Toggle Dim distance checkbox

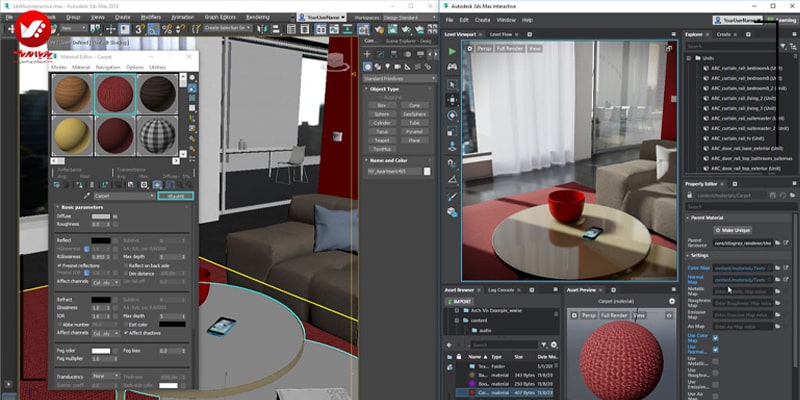(x=126, y=274)
